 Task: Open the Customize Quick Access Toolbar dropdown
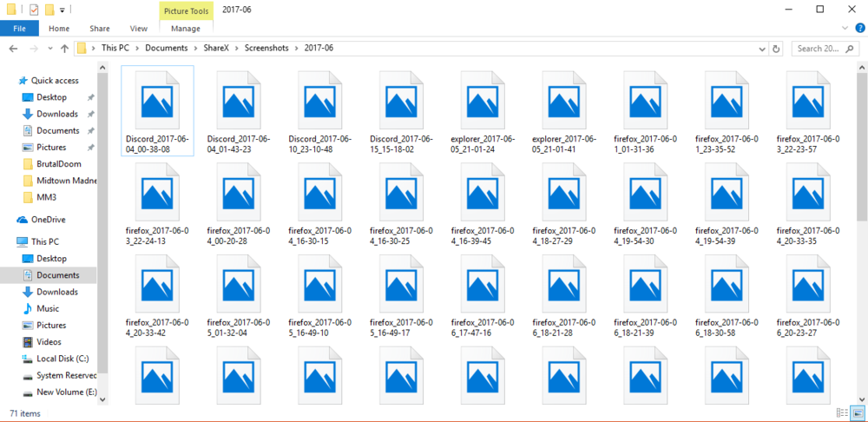62,10
